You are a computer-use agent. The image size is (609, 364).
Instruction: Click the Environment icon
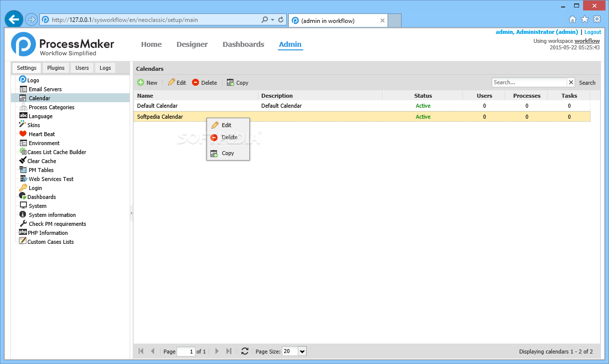tap(23, 143)
